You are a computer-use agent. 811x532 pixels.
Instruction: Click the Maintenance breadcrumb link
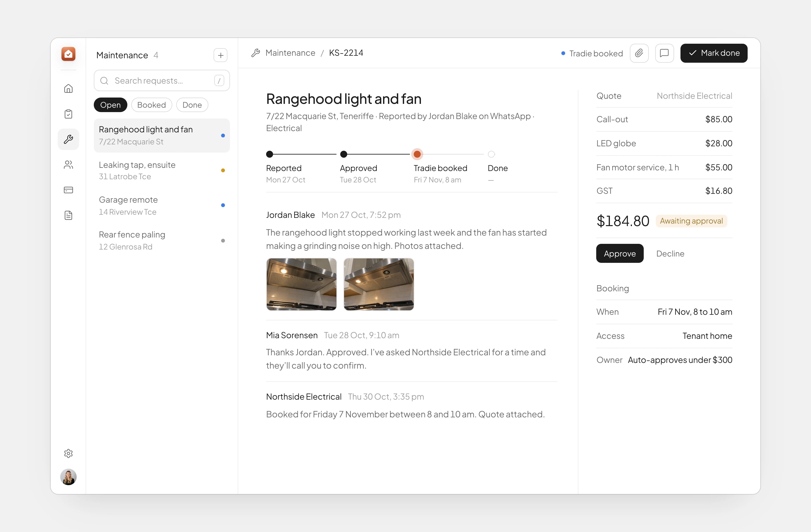[x=290, y=53]
